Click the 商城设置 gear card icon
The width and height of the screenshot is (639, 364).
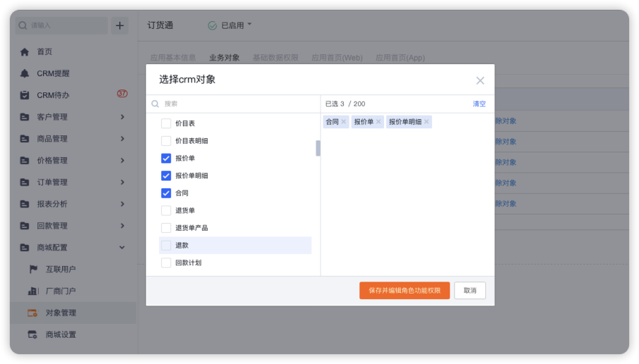pyautogui.click(x=32, y=334)
